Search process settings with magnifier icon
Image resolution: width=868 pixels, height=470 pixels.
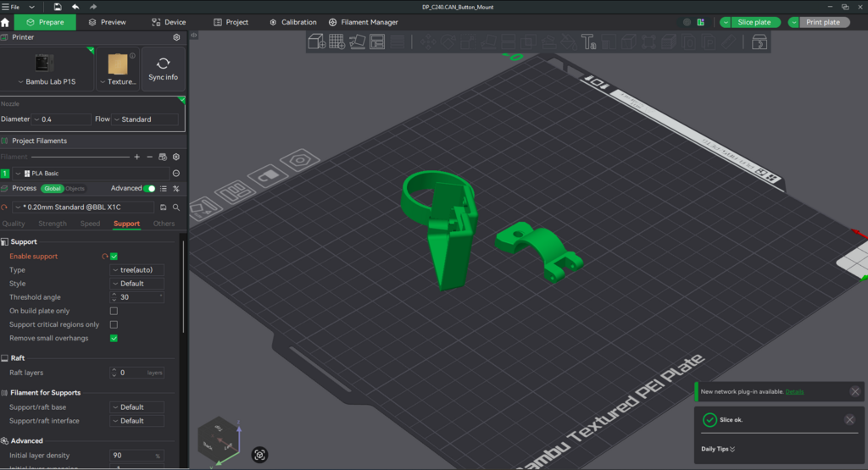click(x=176, y=207)
